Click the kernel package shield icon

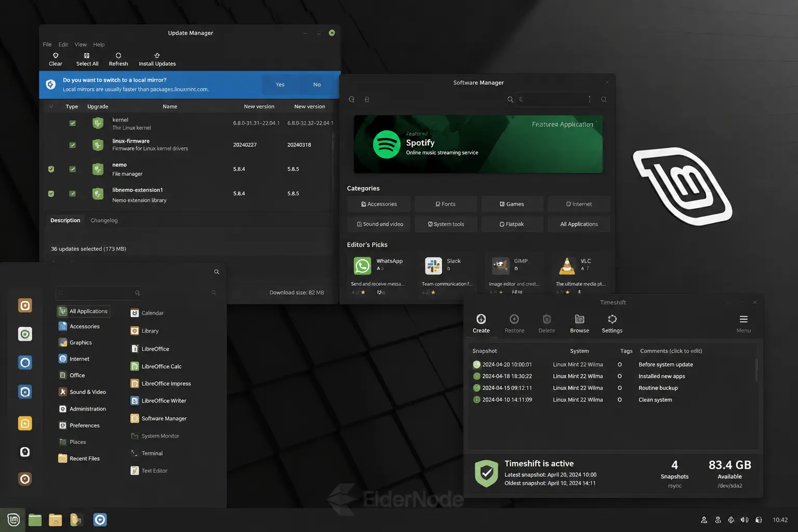click(98, 123)
